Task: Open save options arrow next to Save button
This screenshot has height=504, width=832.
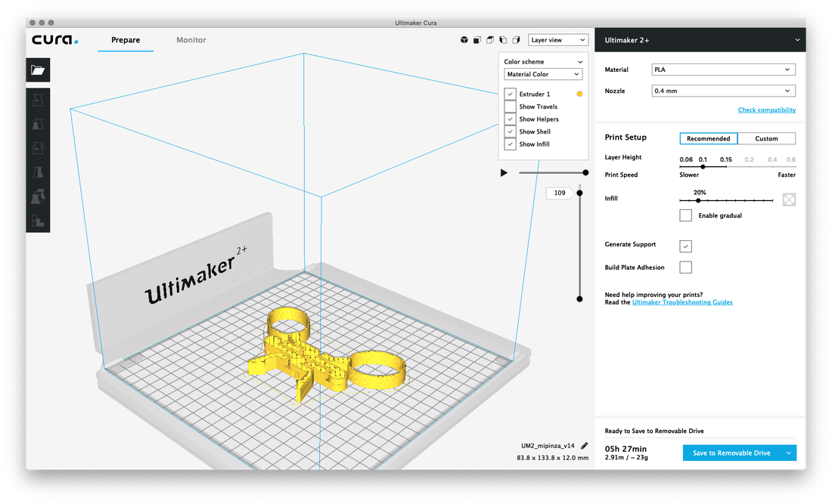Action: [788, 453]
